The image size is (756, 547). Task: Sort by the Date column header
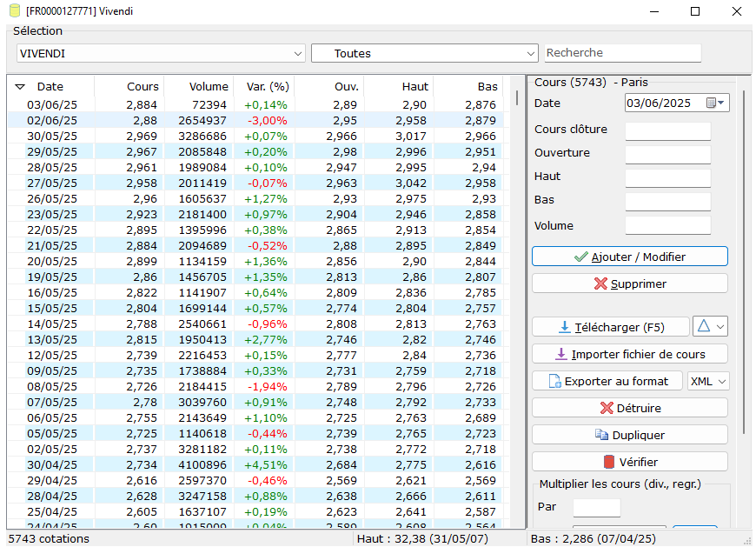tap(50, 86)
